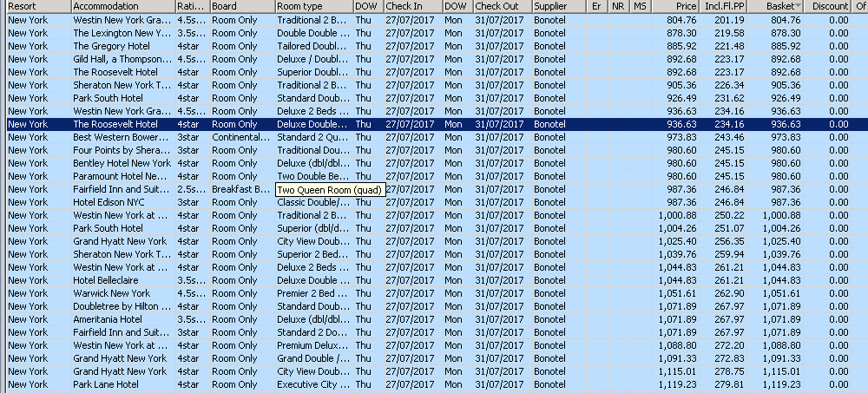Sort by the Check Out column header
The image size is (868, 393).
tap(503, 6)
